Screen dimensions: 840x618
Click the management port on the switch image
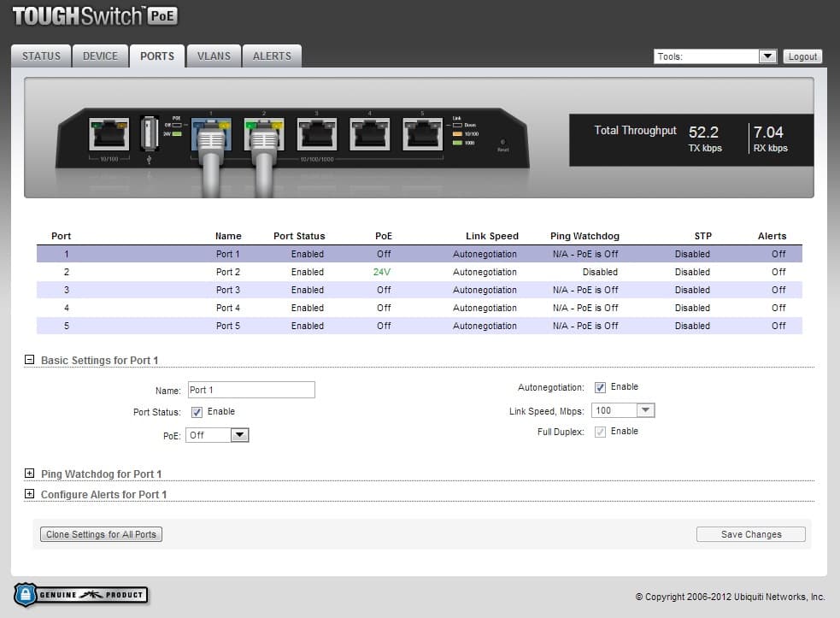point(109,134)
